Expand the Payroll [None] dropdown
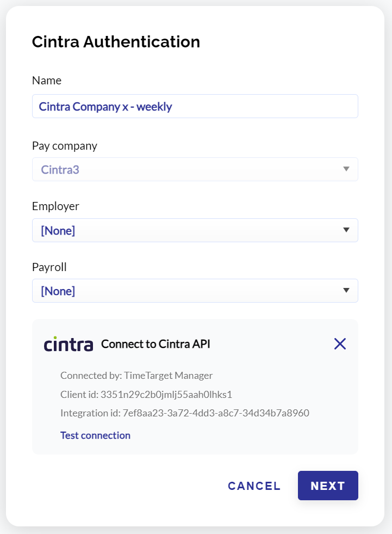Screen dimensions: 392x534 [x=195, y=291]
